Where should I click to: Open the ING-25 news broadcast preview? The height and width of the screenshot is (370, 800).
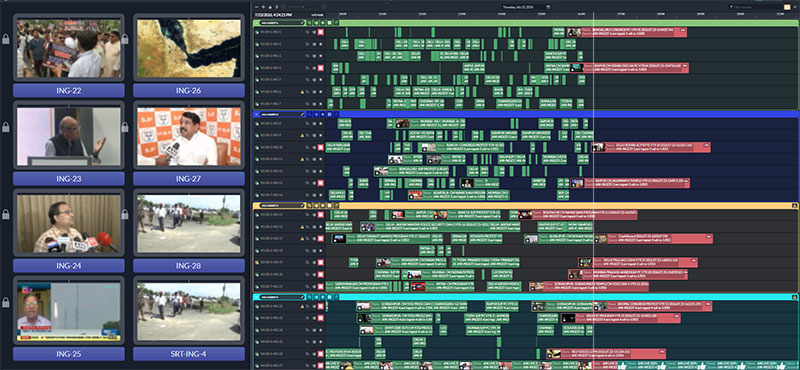click(x=69, y=311)
